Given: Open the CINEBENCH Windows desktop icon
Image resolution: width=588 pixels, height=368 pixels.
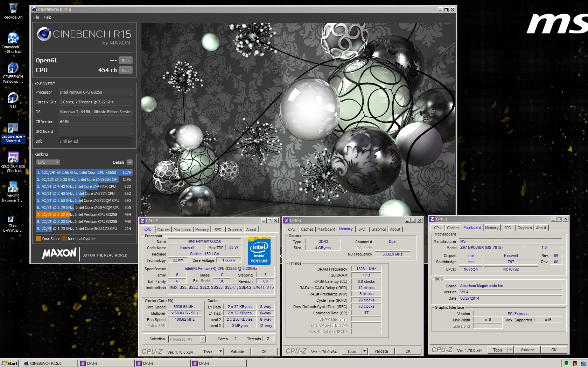Looking at the screenshot, I should [x=13, y=73].
